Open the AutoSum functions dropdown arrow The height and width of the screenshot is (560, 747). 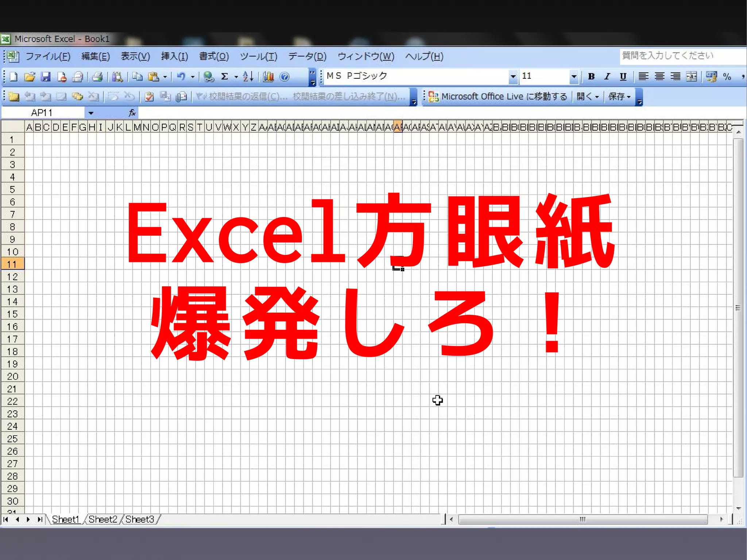click(x=236, y=77)
